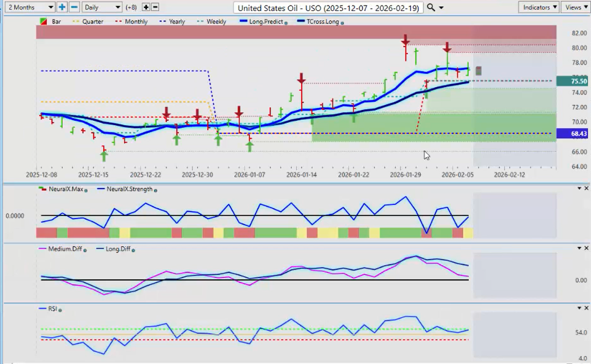
Task: Click the blue plus zoom-in button
Action: tap(62, 7)
